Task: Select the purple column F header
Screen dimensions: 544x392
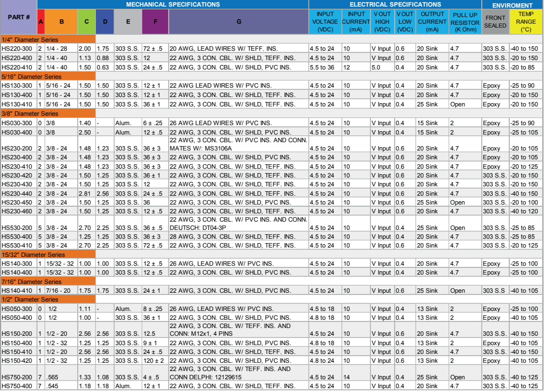Action: point(155,22)
